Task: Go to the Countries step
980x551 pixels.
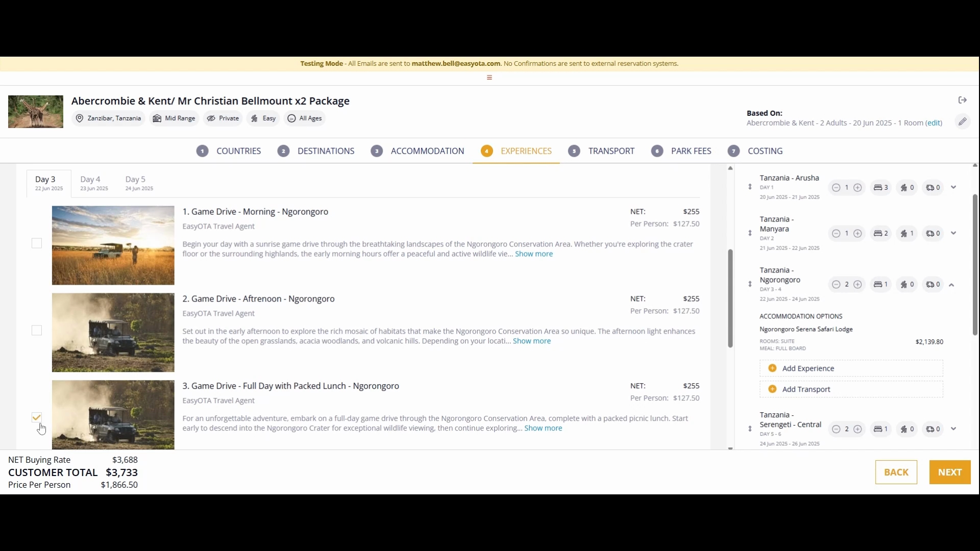Action: (229, 151)
